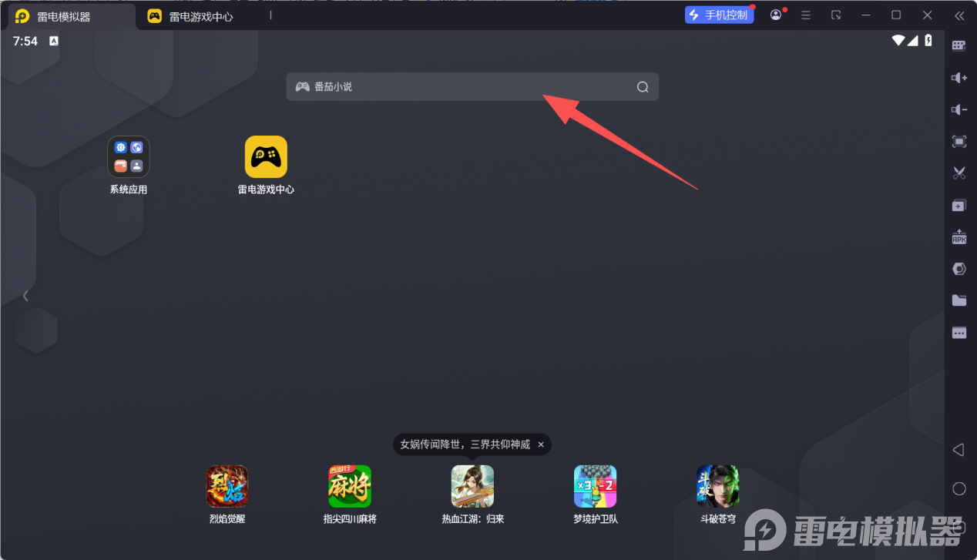Open multi-instance manager icon in sidebar
The image size is (977, 560).
[959, 206]
